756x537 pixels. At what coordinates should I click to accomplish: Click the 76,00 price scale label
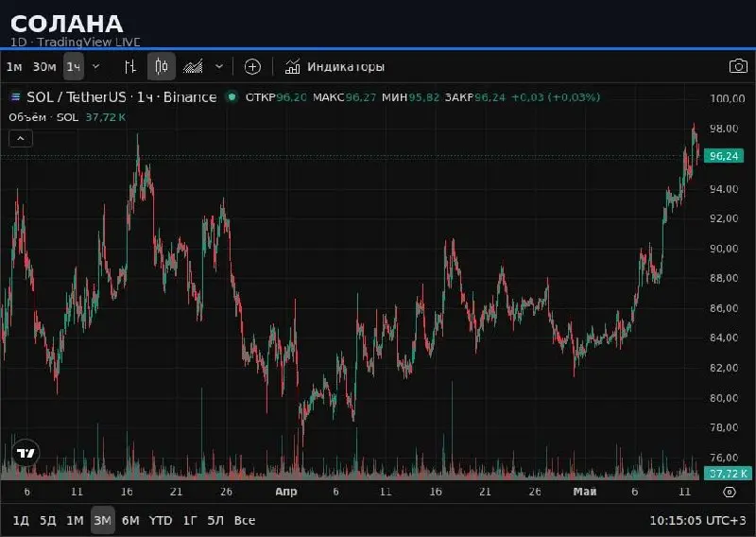[x=724, y=458]
